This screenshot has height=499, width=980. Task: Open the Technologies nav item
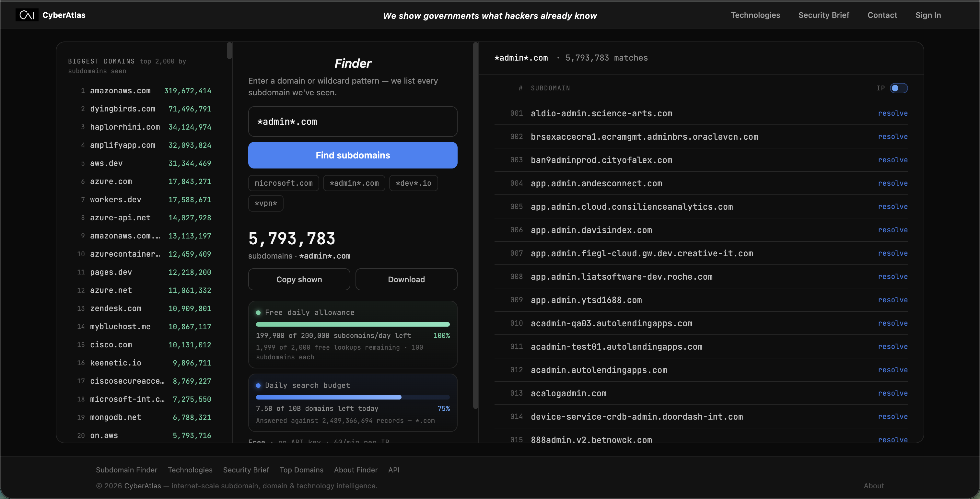click(x=755, y=15)
